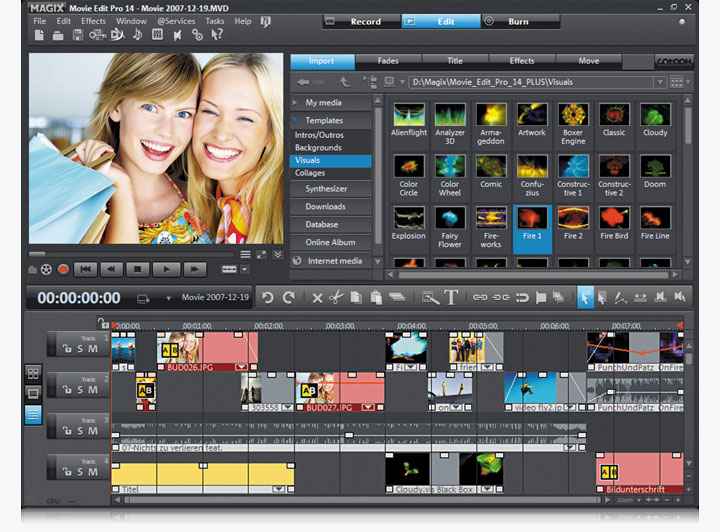This screenshot has width=720, height=532.
Task: Open the Effects menu
Action: point(93,21)
